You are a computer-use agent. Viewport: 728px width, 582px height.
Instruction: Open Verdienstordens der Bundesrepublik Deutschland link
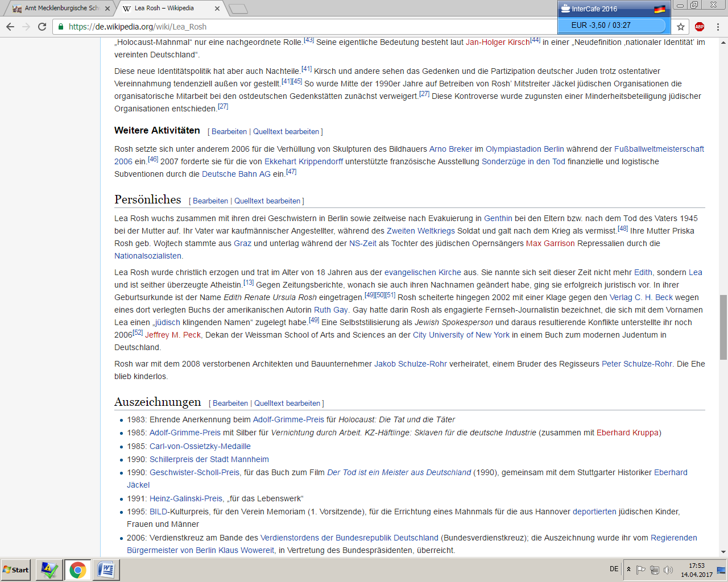click(x=349, y=538)
